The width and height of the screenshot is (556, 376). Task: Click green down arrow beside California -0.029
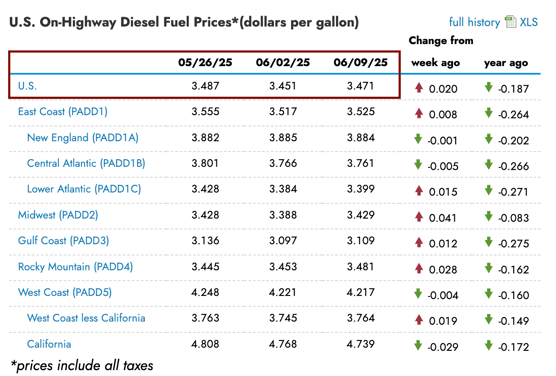(418, 345)
